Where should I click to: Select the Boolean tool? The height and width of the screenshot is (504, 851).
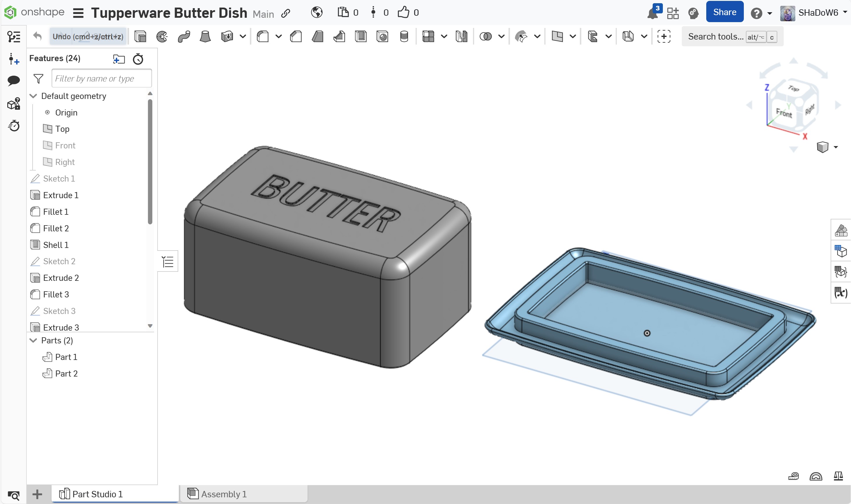(486, 36)
